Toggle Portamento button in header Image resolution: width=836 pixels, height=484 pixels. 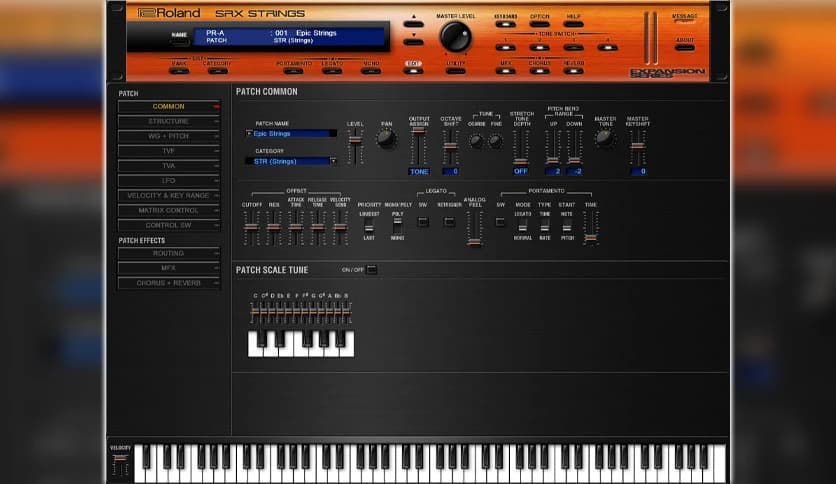tap(294, 70)
